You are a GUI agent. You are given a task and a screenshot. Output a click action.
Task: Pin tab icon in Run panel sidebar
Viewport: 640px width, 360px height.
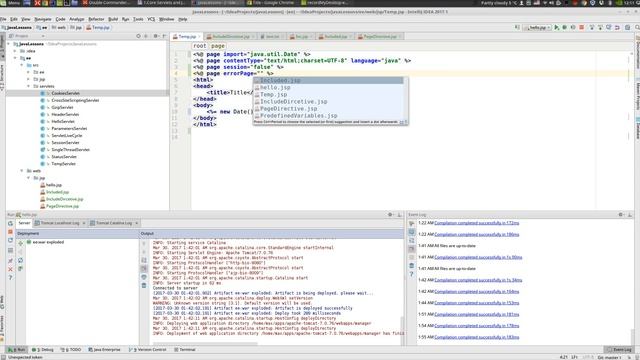pyautogui.click(x=11, y=260)
